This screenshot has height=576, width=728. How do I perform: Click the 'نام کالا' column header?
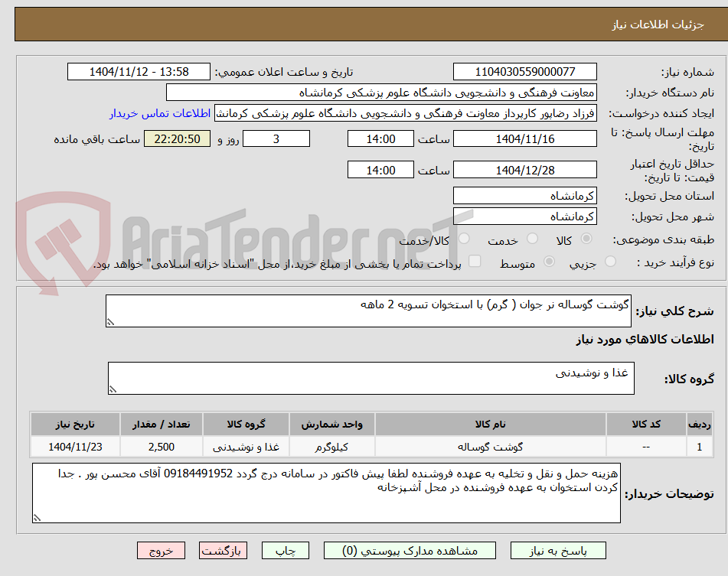pyautogui.click(x=490, y=425)
